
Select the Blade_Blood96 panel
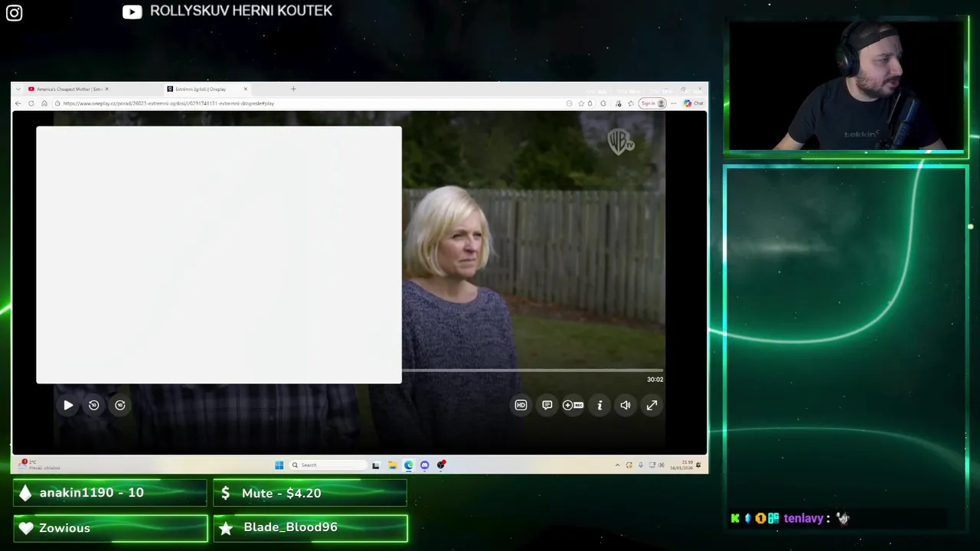click(x=310, y=528)
